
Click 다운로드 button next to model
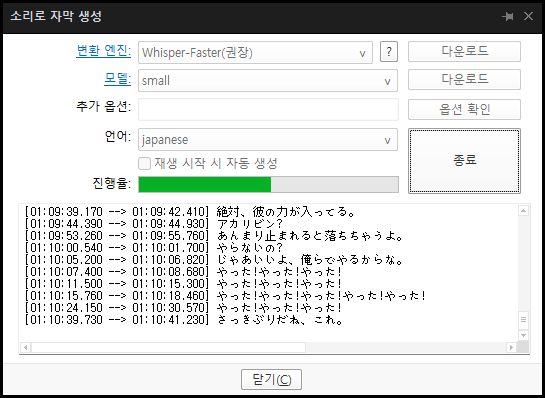click(x=464, y=79)
